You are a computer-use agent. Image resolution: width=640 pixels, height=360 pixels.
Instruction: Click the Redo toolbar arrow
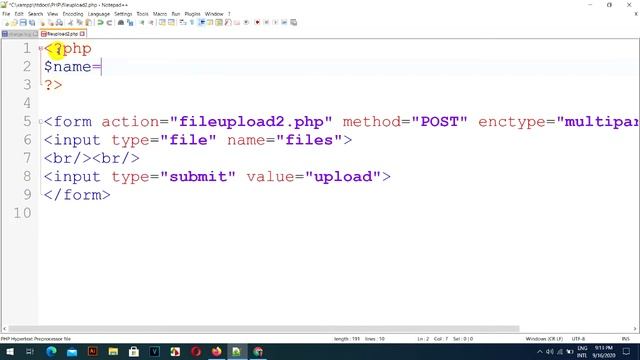click(x=109, y=22)
